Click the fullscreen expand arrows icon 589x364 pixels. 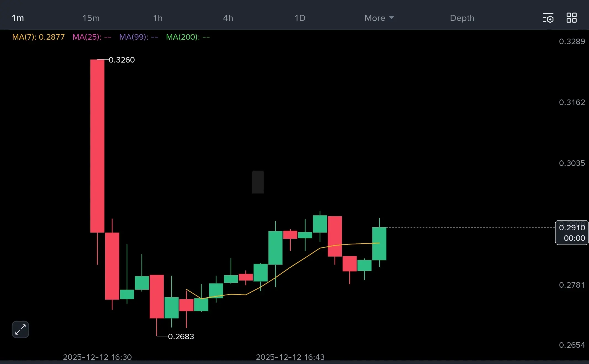pos(20,329)
